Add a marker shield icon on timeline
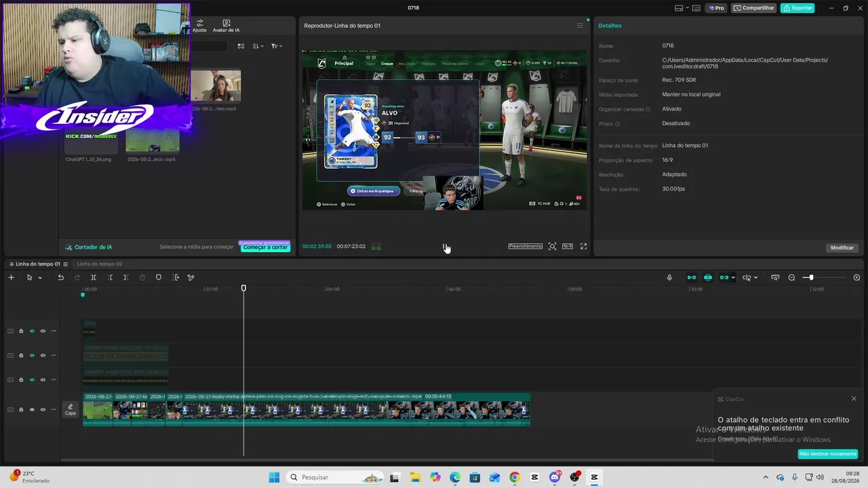This screenshot has height=488, width=868. [159, 277]
